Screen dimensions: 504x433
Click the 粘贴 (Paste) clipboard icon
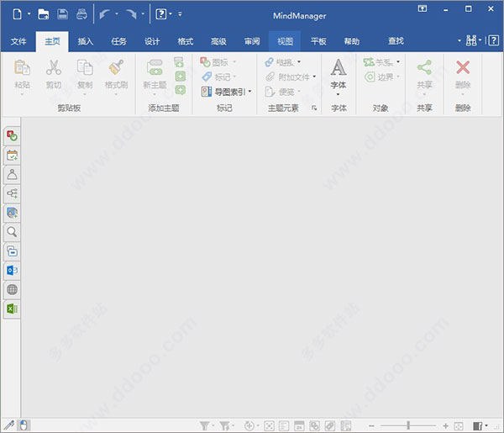click(x=22, y=67)
